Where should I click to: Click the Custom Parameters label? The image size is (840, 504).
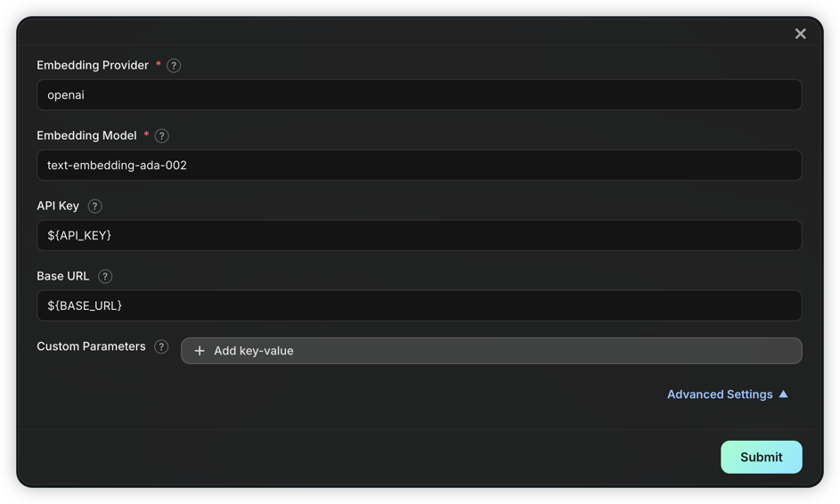coord(91,346)
